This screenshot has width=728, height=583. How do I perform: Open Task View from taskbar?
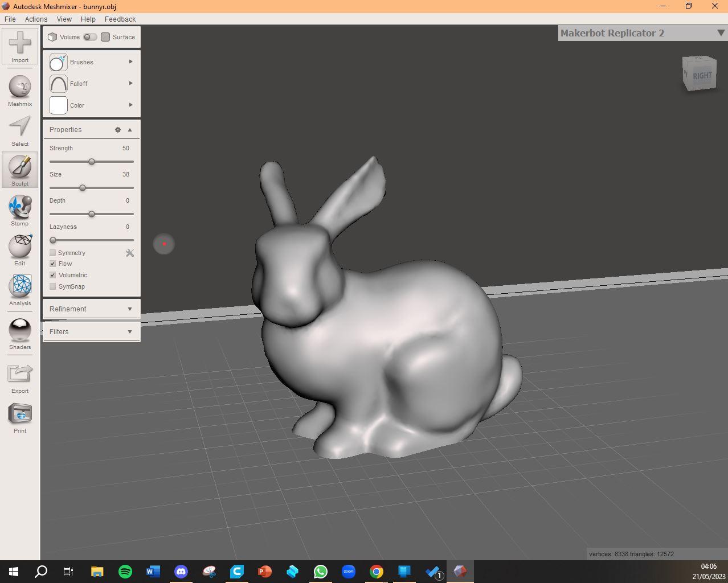68,571
